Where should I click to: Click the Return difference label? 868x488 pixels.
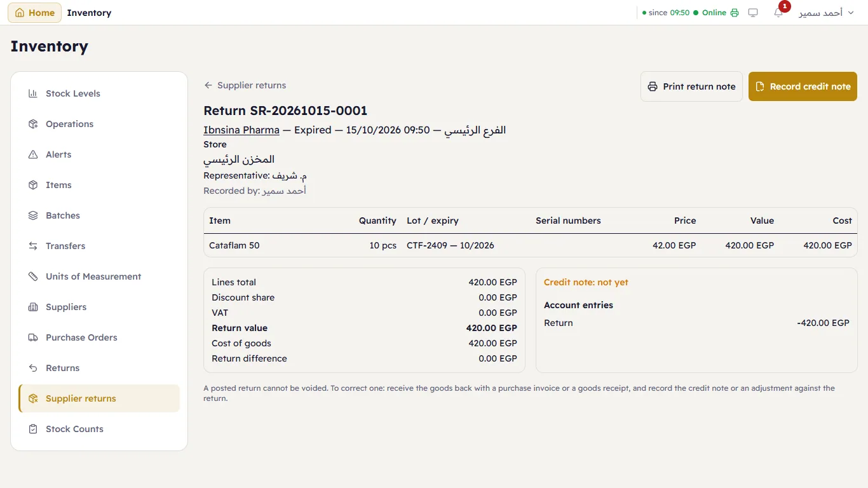click(x=249, y=358)
